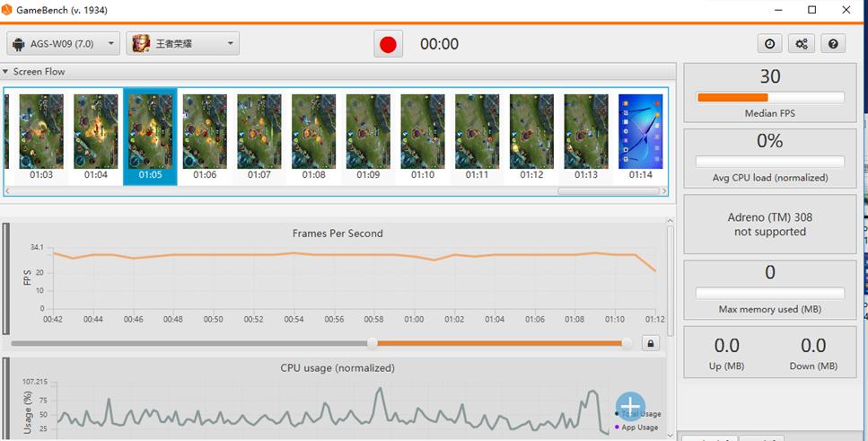This screenshot has width=868, height=441.
Task: Click the right handle of range slider
Action: coord(627,343)
